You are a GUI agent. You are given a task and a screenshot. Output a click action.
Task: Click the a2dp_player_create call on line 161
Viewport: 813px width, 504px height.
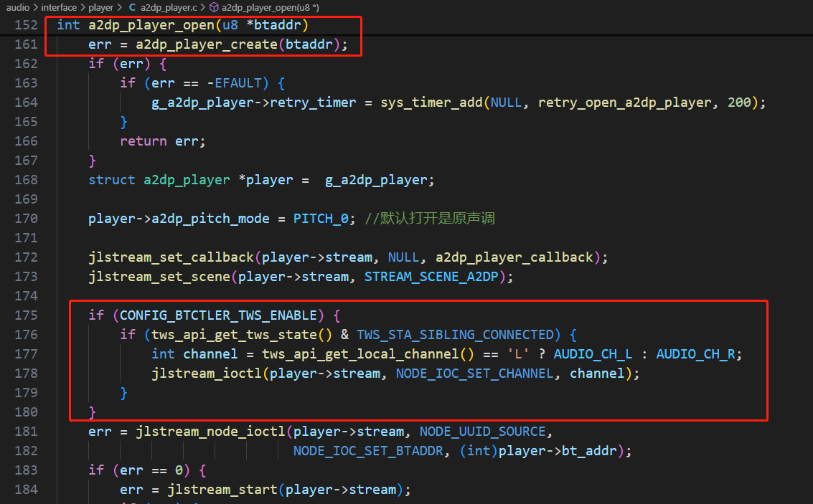pyautogui.click(x=207, y=44)
